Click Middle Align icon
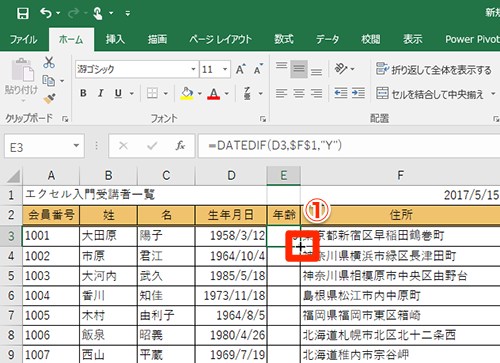500x363 pixels. 299,69
